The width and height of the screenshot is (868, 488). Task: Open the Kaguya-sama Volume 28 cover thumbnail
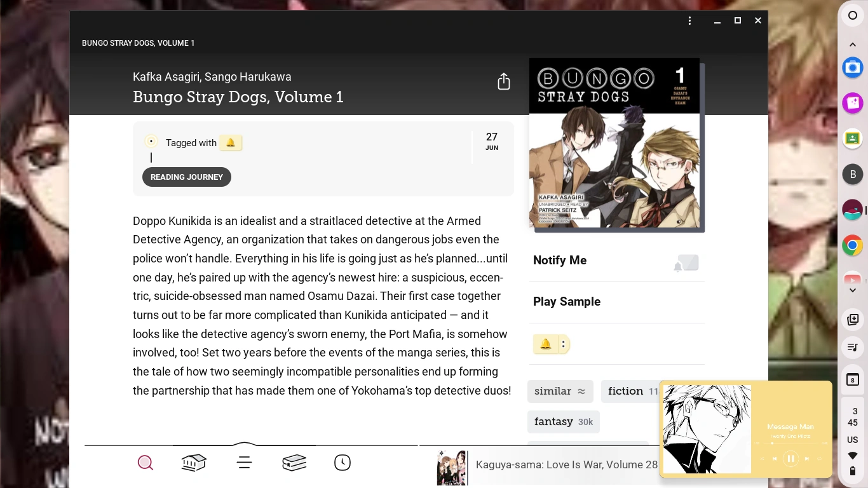(x=452, y=468)
